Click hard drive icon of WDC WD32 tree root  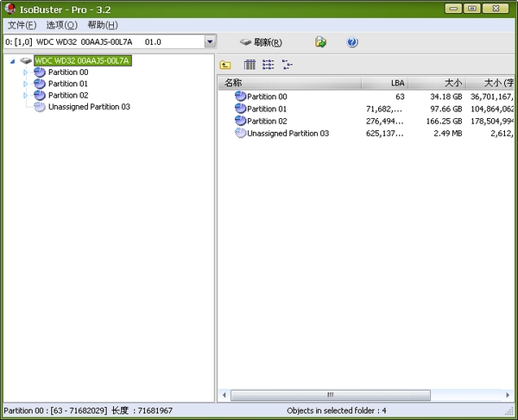[26, 60]
